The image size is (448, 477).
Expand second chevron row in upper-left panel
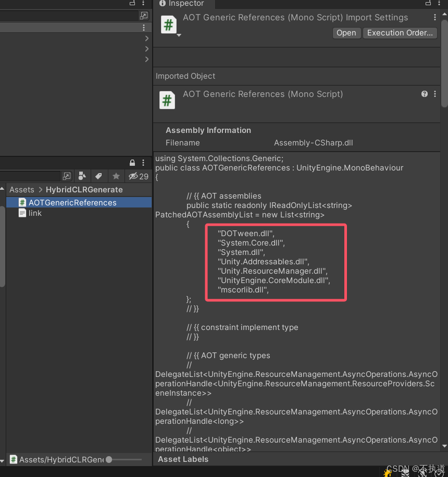[147, 48]
